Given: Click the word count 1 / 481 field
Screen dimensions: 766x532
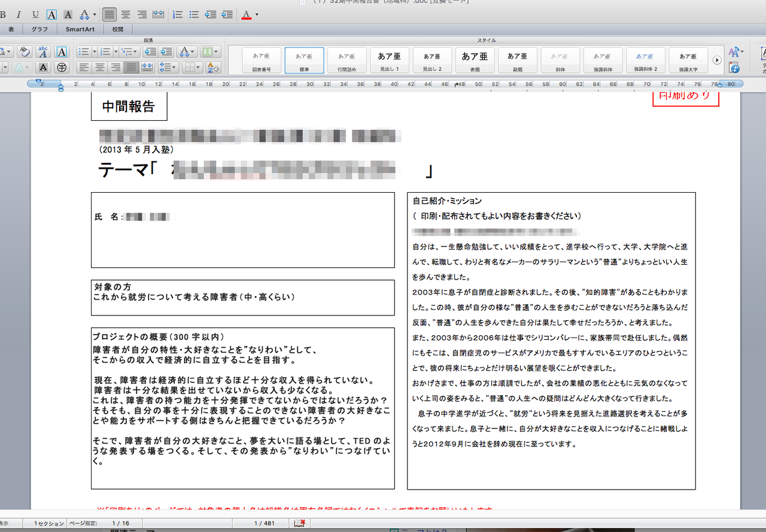Looking at the screenshot, I should pyautogui.click(x=265, y=523).
